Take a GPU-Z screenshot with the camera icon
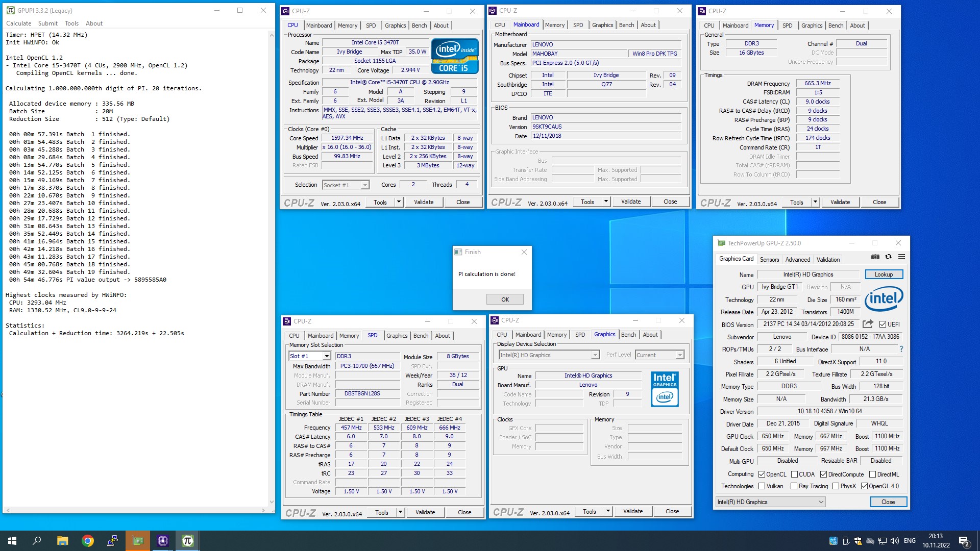The height and width of the screenshot is (551, 980). coord(875,257)
